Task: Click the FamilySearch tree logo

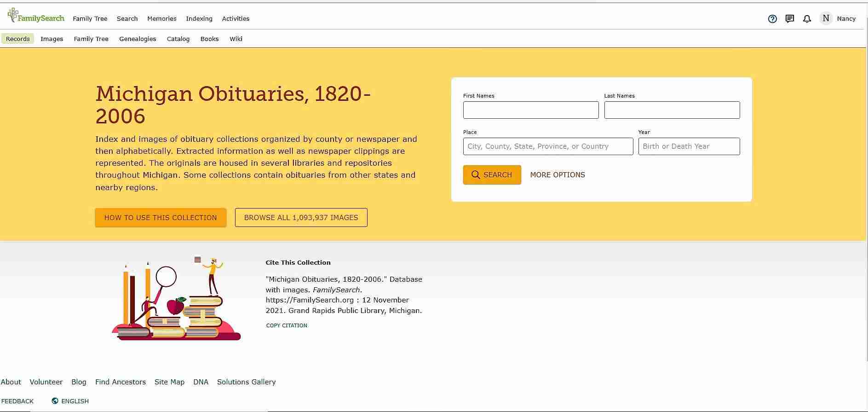Action: pyautogui.click(x=13, y=15)
